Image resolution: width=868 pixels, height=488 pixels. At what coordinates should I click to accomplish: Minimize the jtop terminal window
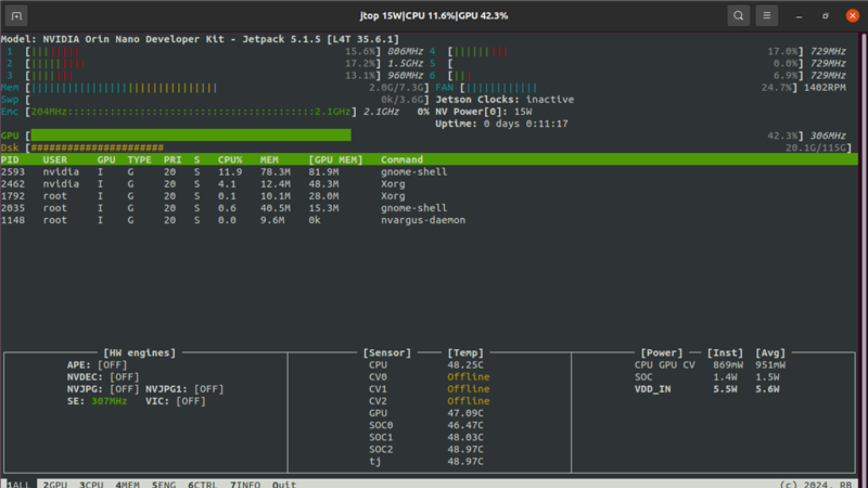pos(799,16)
